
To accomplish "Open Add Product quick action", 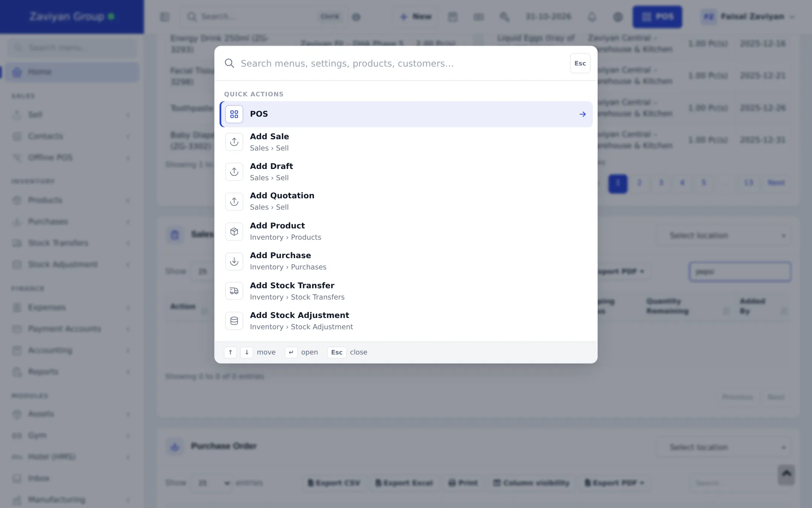I will [x=406, y=231].
